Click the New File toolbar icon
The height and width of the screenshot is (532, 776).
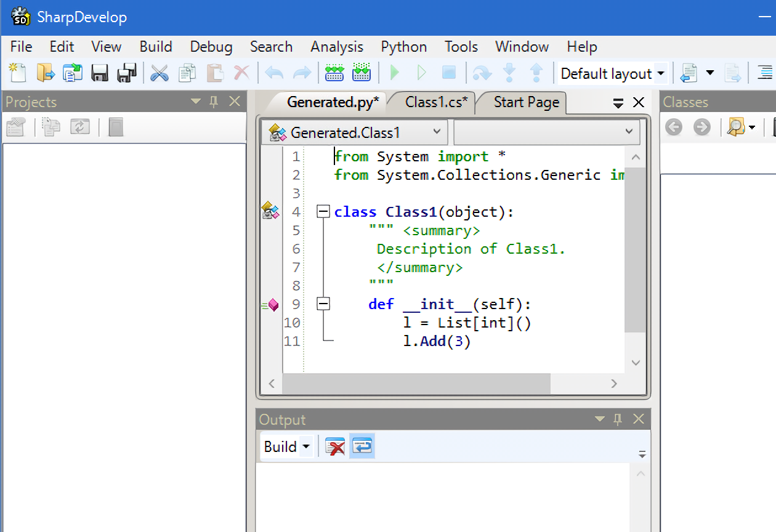click(18, 73)
